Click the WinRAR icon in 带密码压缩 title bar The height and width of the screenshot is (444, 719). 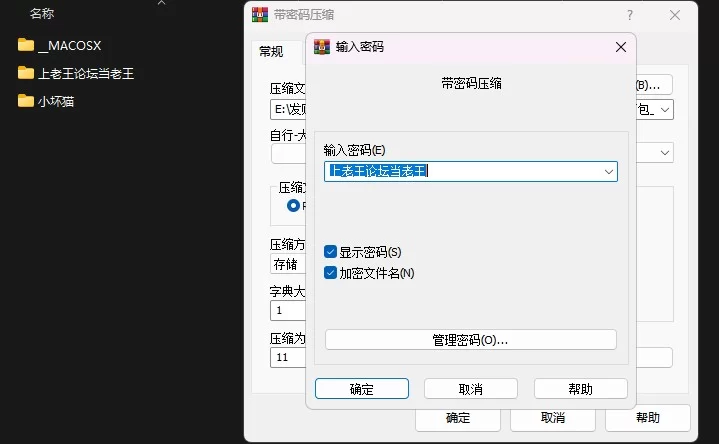point(260,15)
